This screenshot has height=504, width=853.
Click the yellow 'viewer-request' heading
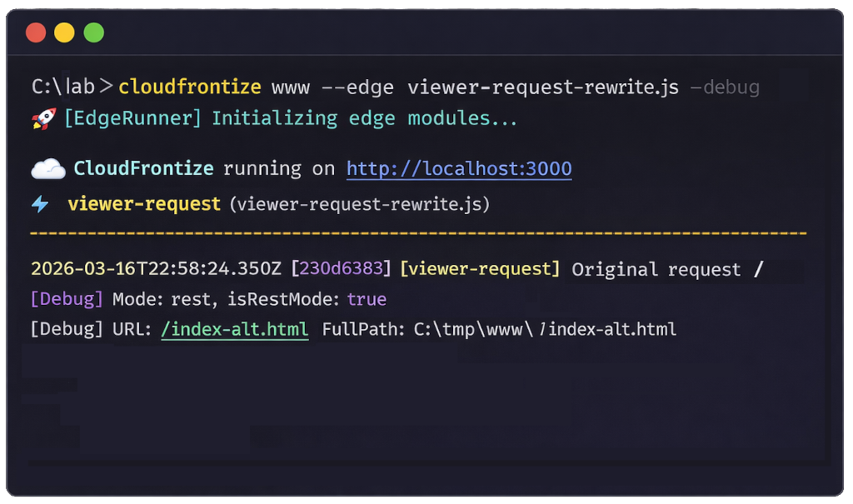[x=144, y=204]
